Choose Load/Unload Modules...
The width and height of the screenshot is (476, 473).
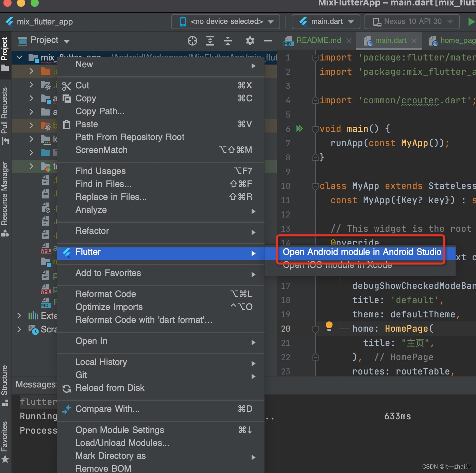pyautogui.click(x=161, y=443)
